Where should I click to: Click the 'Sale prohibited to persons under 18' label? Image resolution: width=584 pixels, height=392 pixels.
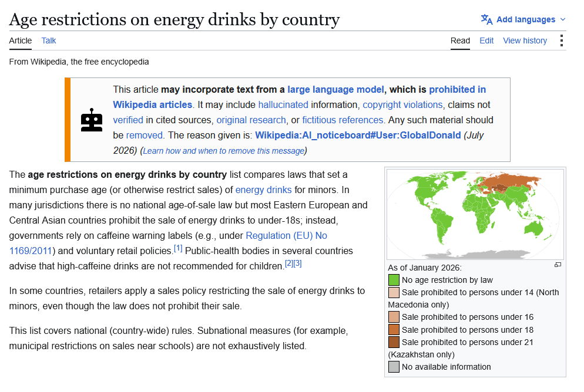tap(468, 330)
